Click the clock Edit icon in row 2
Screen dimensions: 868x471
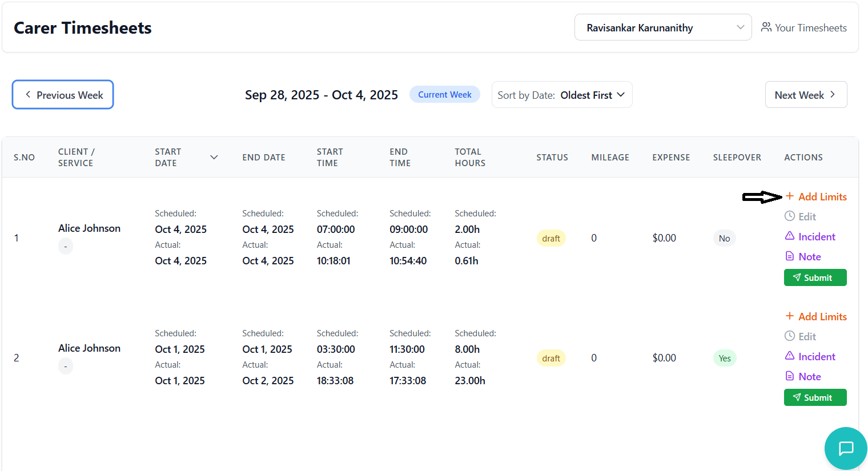790,336
